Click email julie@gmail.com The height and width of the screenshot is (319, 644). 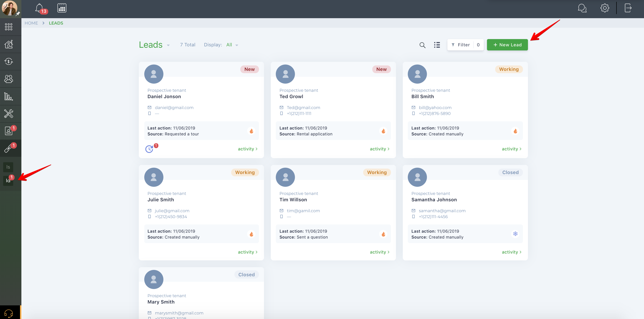pos(172,211)
